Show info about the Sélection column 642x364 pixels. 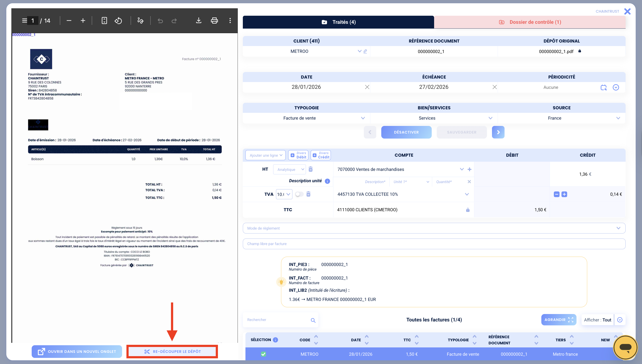click(275, 340)
